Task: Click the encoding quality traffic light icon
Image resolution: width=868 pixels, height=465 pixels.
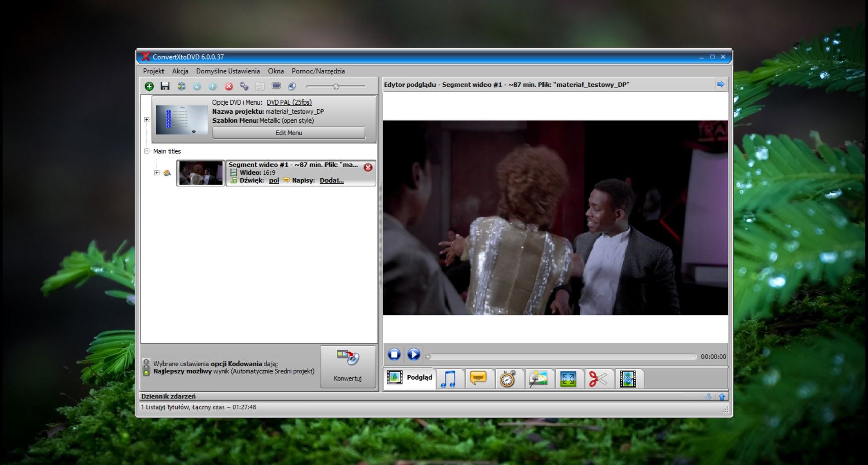Action: point(146,367)
